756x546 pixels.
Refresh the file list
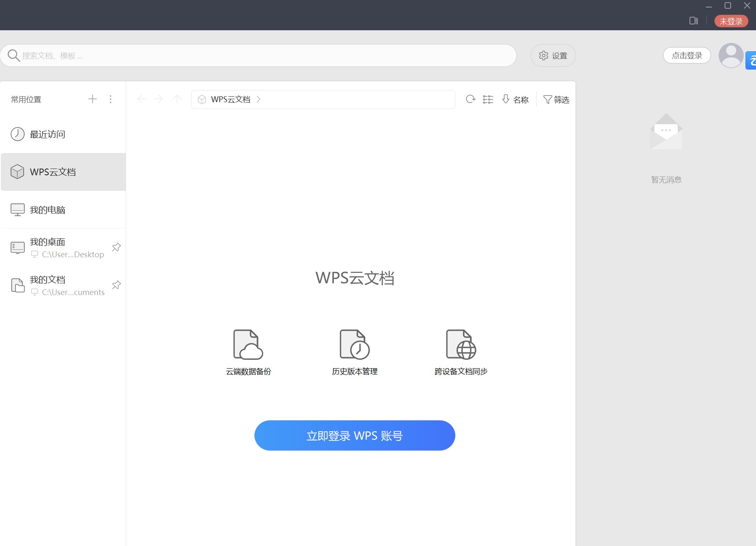(x=471, y=99)
